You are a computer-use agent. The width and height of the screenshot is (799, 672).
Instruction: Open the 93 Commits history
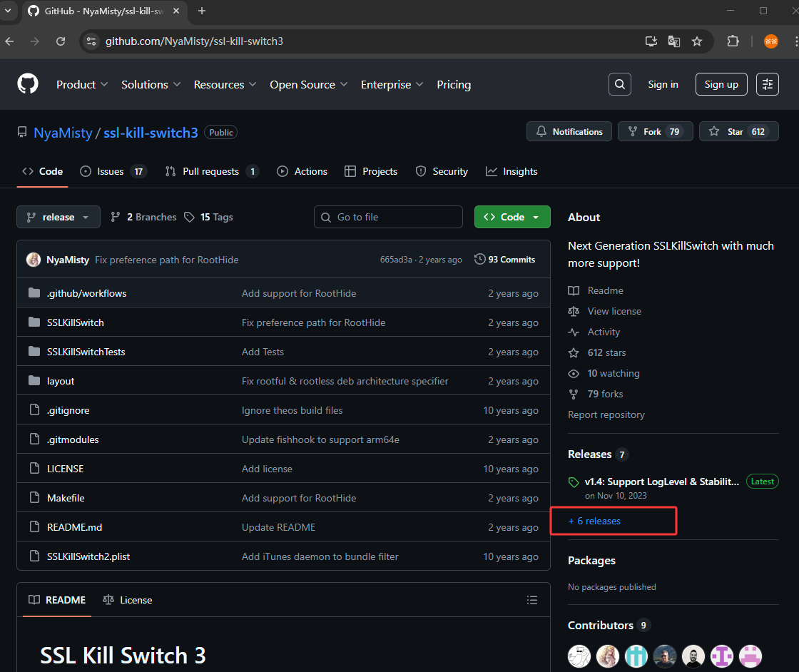coord(505,260)
